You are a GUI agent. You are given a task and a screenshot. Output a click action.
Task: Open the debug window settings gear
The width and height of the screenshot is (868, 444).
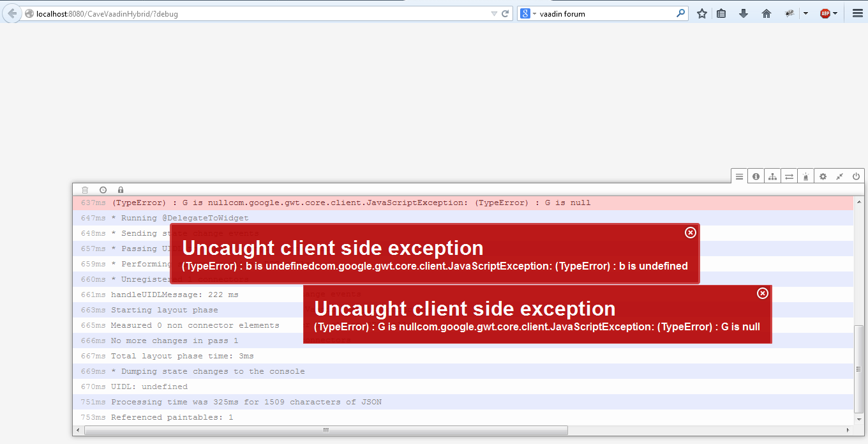click(x=823, y=176)
